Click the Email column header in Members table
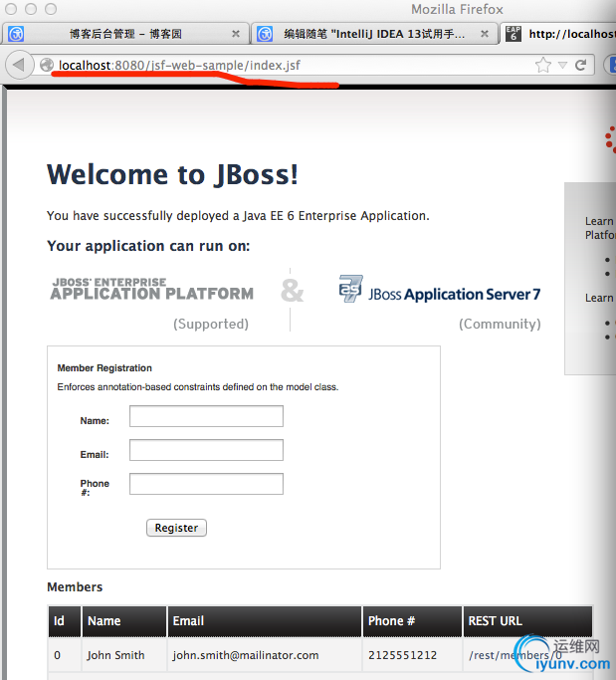This screenshot has width=616, height=680. point(265,621)
